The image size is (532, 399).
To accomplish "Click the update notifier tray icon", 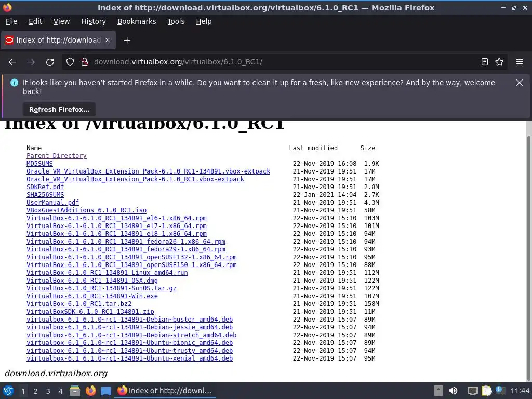I will (500, 390).
